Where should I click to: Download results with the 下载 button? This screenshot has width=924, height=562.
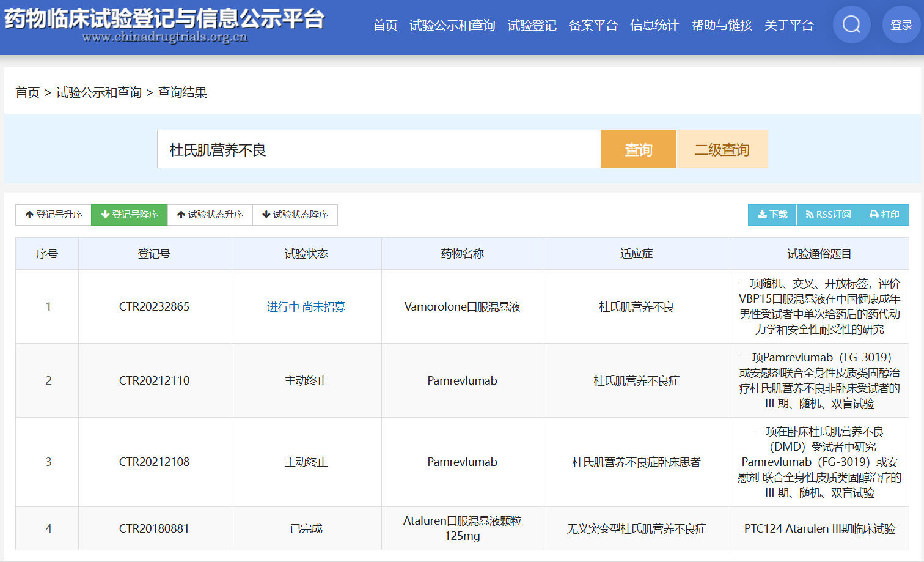pyautogui.click(x=772, y=215)
